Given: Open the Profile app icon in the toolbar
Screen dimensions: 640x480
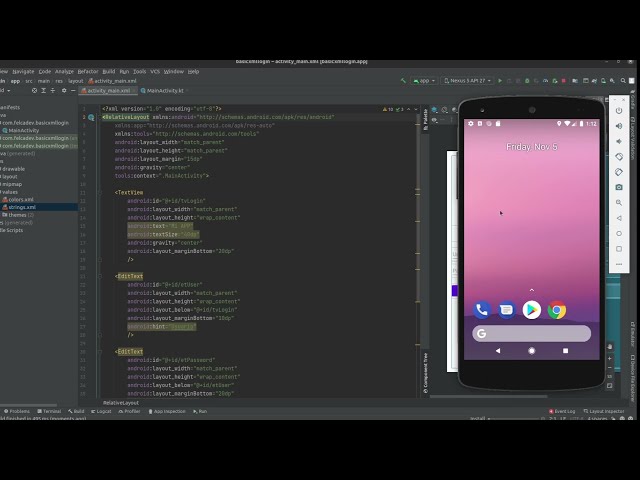Looking at the screenshot, I should click(545, 81).
